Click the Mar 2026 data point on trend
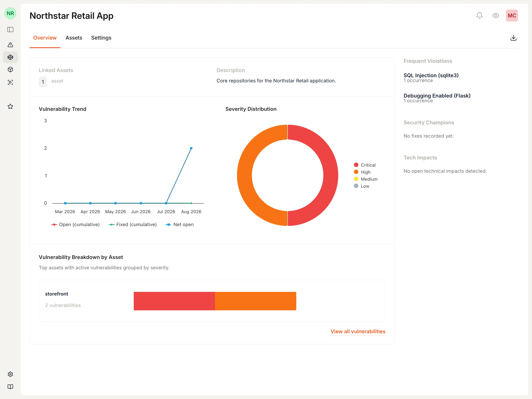The image size is (532, 399). tap(65, 203)
